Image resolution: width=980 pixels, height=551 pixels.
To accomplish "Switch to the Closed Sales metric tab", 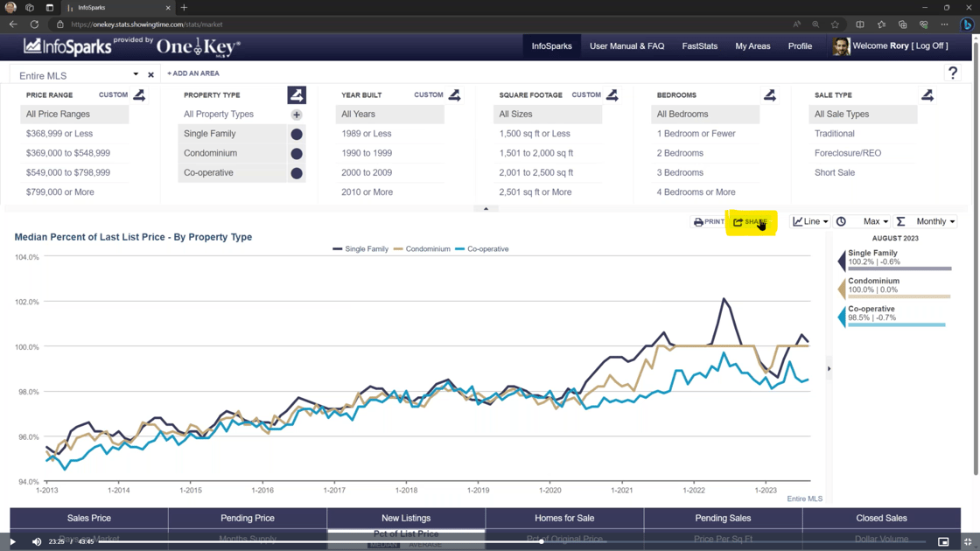I will coord(881,518).
